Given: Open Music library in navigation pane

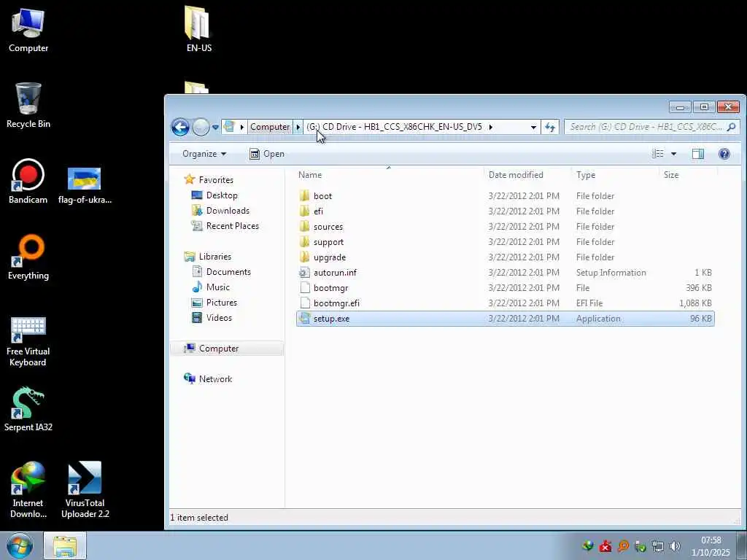Looking at the screenshot, I should tap(217, 287).
